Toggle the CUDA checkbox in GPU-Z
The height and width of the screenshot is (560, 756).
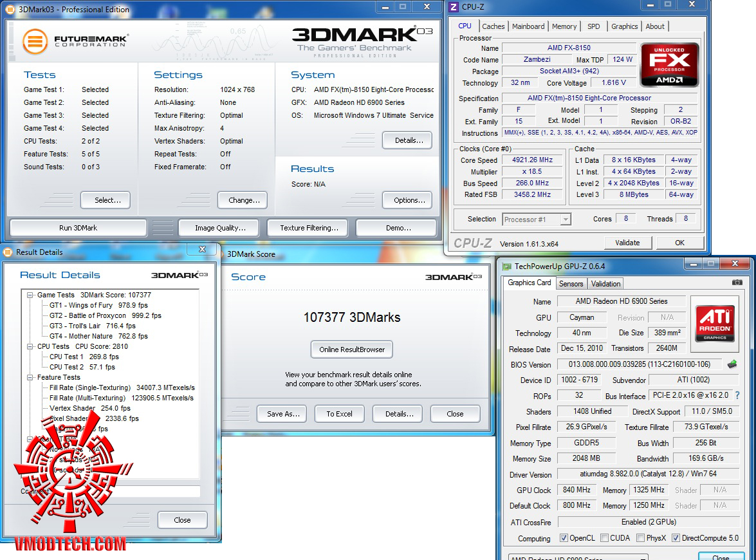tap(604, 538)
